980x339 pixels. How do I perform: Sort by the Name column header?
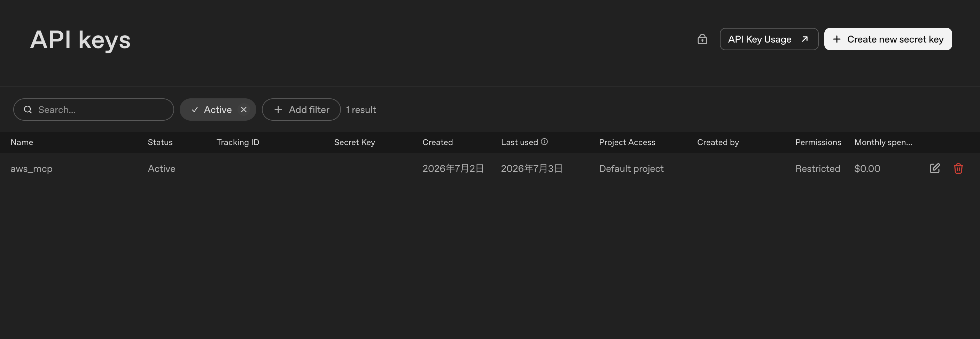tap(22, 142)
